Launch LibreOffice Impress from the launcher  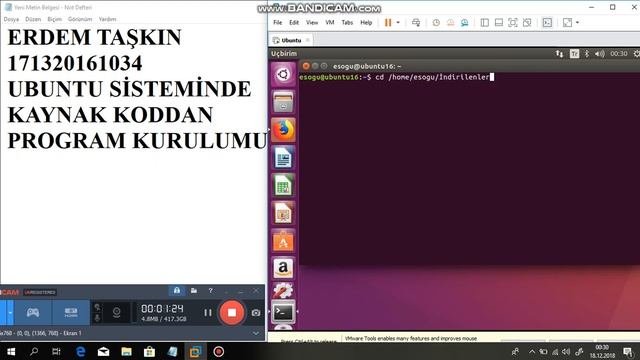tap(283, 213)
